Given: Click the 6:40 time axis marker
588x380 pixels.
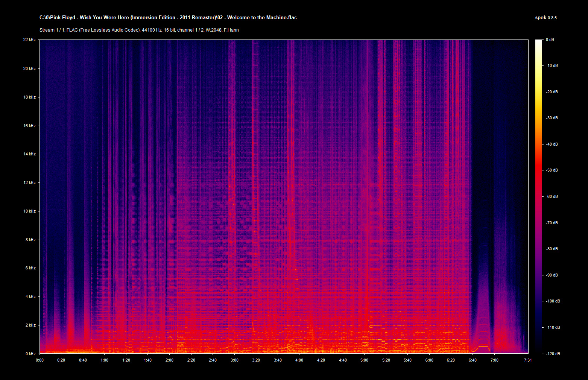Looking at the screenshot, I should click(473, 360).
